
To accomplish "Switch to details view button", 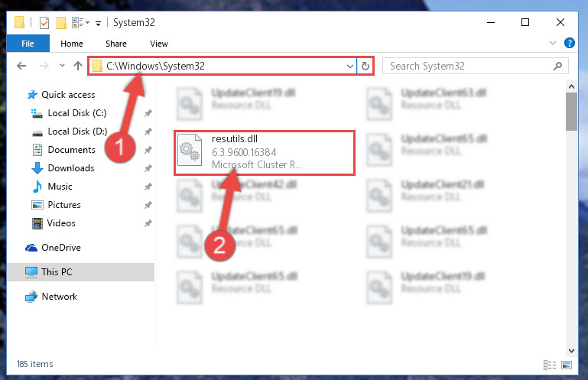I will pyautogui.click(x=550, y=365).
